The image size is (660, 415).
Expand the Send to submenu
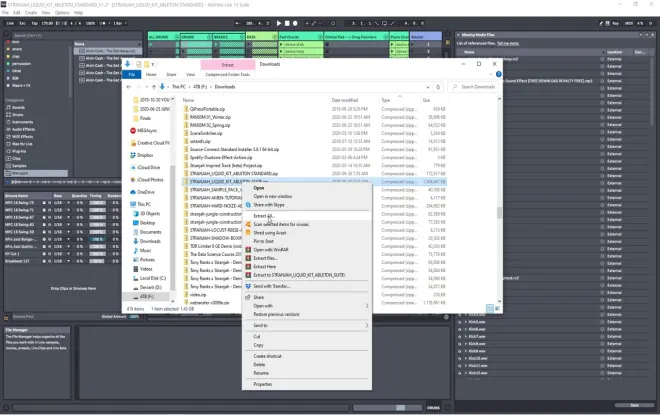pos(306,325)
